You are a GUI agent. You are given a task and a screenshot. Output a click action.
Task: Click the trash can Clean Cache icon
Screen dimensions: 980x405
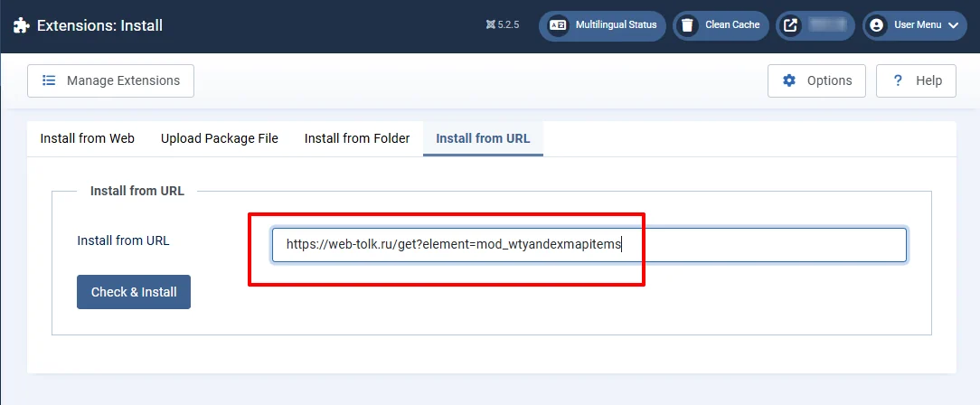coord(687,25)
